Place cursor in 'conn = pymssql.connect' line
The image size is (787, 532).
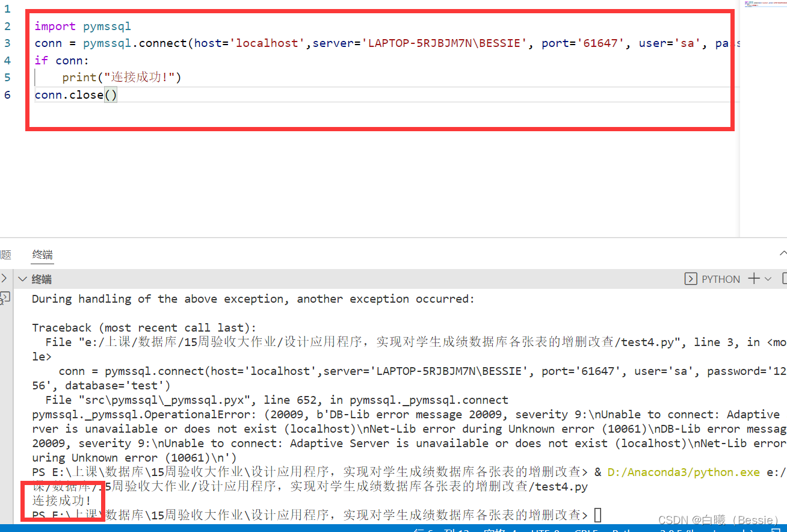[386, 43]
